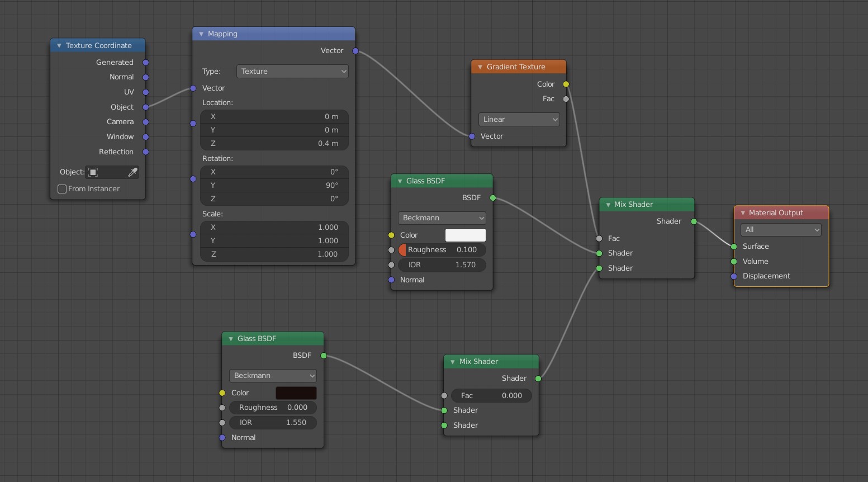The image size is (868, 482).
Task: Click the white Color swatch in Glass BSDF
Action: (466, 235)
